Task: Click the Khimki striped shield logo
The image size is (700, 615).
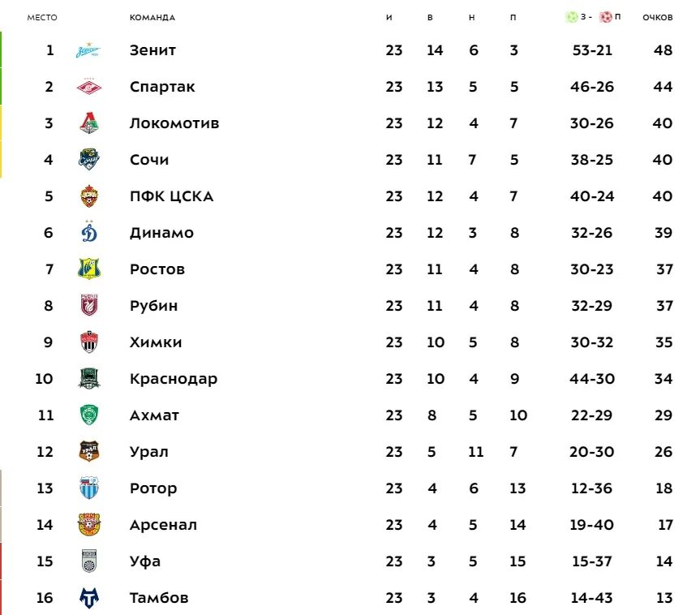Action: pyautogui.click(x=89, y=342)
